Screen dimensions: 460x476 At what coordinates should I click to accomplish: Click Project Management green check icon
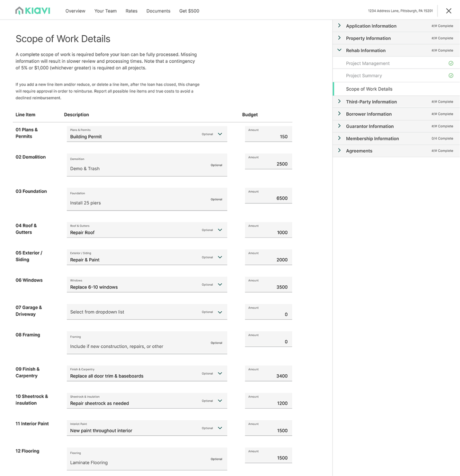click(x=451, y=63)
